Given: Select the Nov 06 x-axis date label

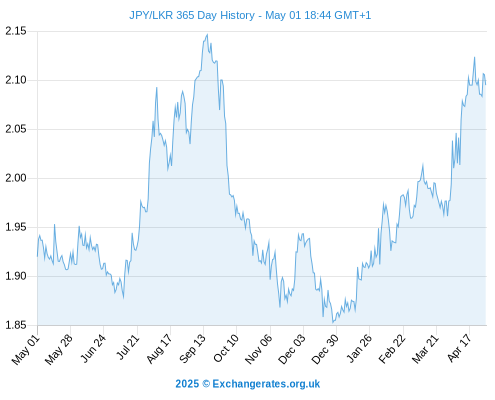Looking at the screenshot, I should click(x=258, y=349).
